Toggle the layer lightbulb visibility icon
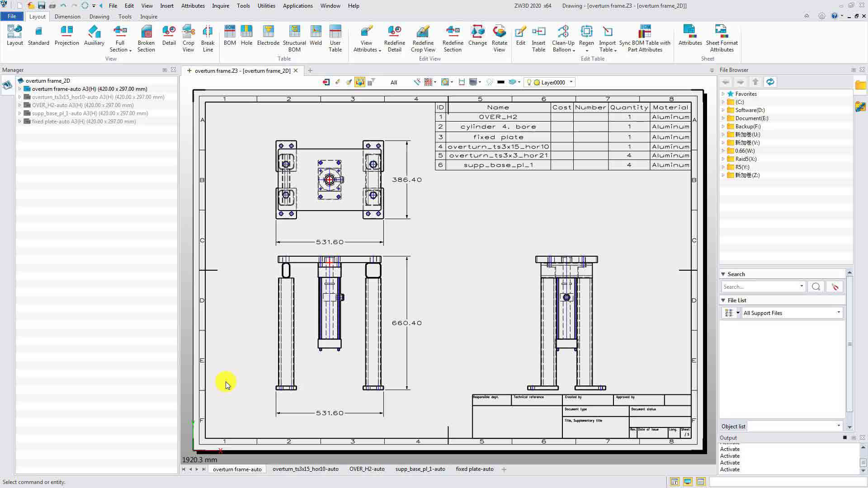The height and width of the screenshot is (488, 868). 529,82
